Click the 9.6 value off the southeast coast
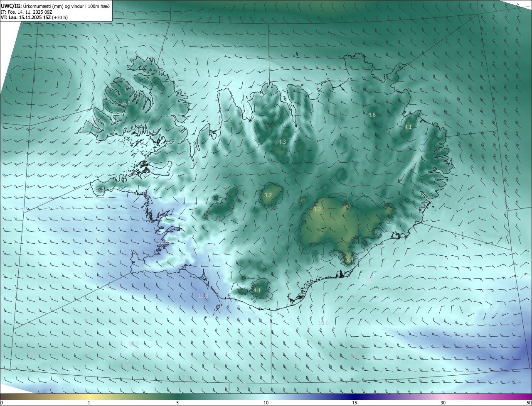532x406 pixels. pyautogui.click(x=369, y=279)
